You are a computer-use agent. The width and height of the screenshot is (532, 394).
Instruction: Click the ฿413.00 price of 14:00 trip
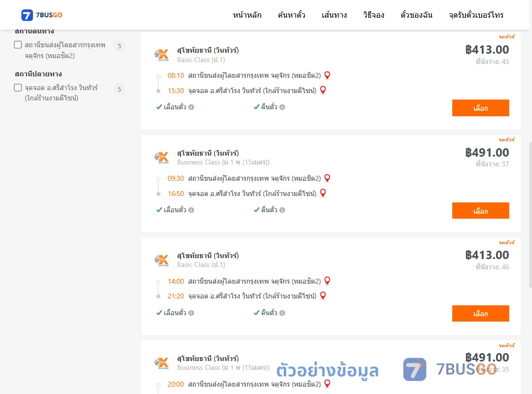[x=487, y=255]
